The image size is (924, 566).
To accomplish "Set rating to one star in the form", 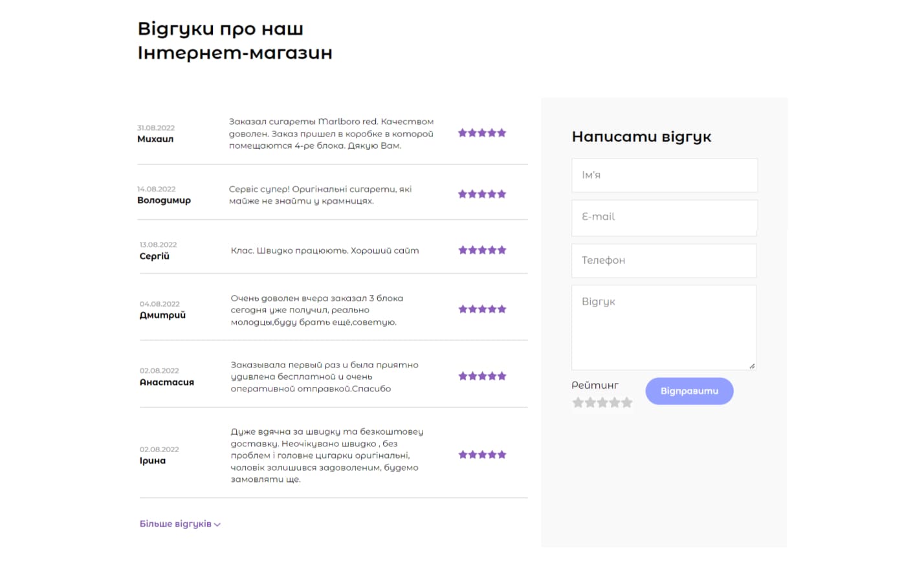I will point(578,403).
